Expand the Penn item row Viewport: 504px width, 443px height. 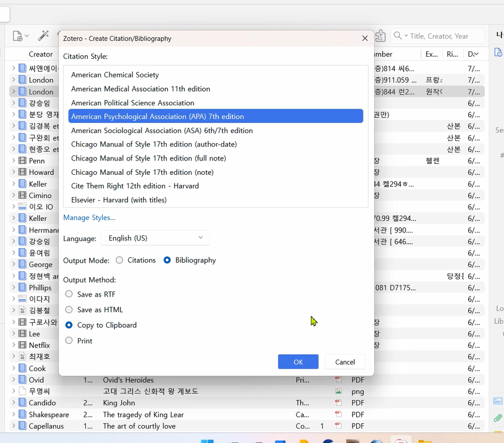pos(14,161)
